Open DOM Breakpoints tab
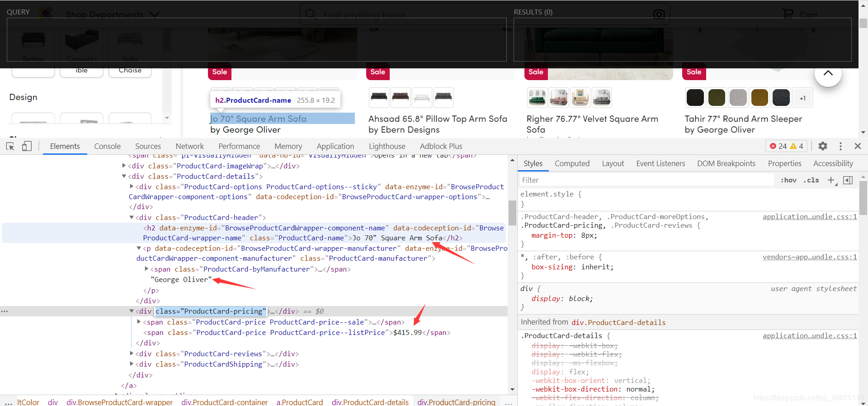This screenshot has width=868, height=406. [x=726, y=163]
